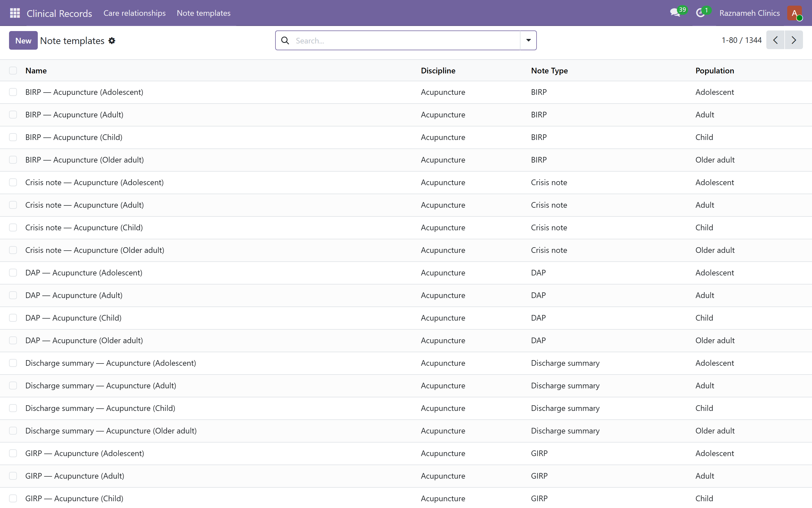This screenshot has width=812, height=508.
Task: Open Crisis note — Acupuncture (Older adult) record
Action: (x=95, y=250)
